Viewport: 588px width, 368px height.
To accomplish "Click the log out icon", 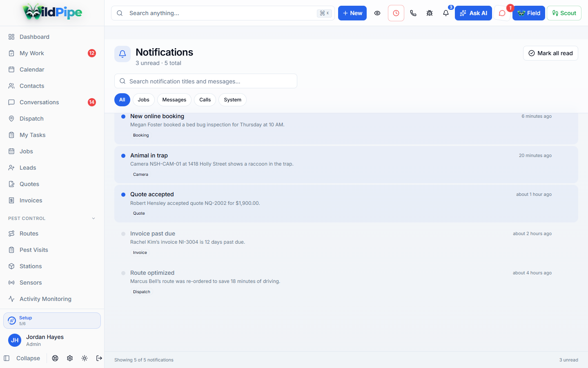I will 99,358.
